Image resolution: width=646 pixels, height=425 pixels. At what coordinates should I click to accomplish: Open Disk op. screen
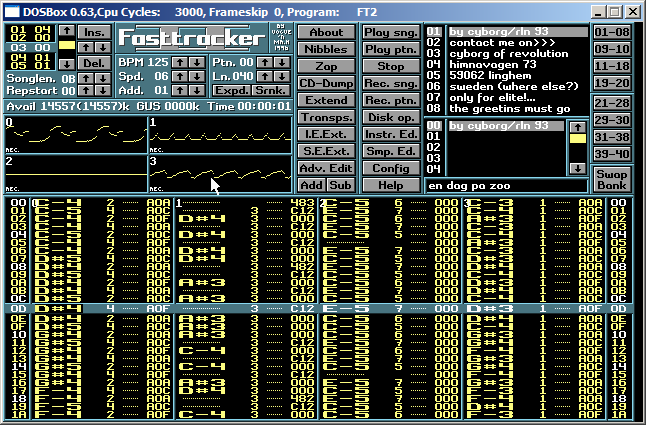point(391,117)
